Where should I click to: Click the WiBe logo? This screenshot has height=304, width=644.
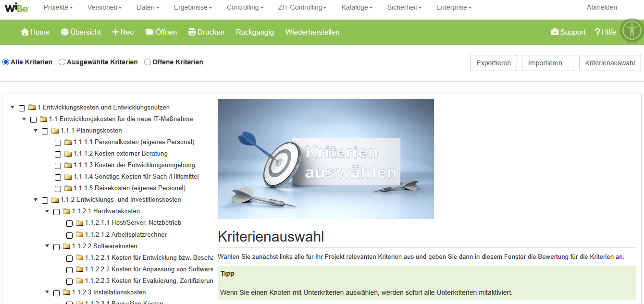click(x=17, y=7)
